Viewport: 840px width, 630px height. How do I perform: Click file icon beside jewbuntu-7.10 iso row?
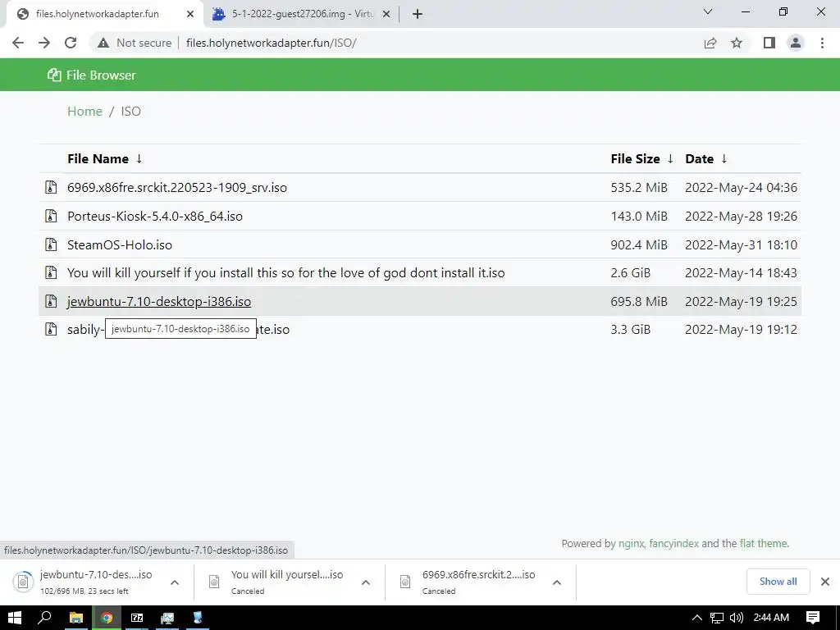51,301
